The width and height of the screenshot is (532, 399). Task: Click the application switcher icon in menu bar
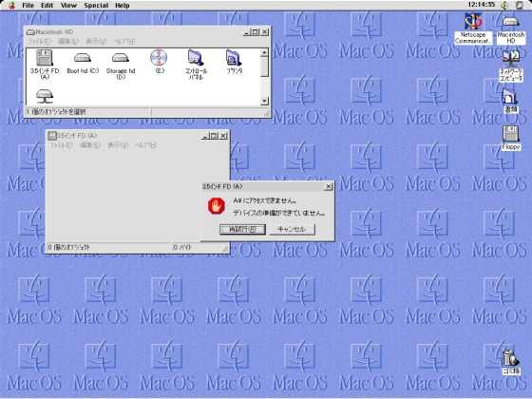coord(520,5)
